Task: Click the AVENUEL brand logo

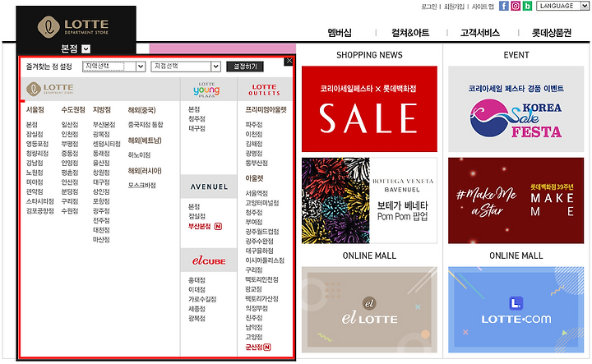Action: 209,187
